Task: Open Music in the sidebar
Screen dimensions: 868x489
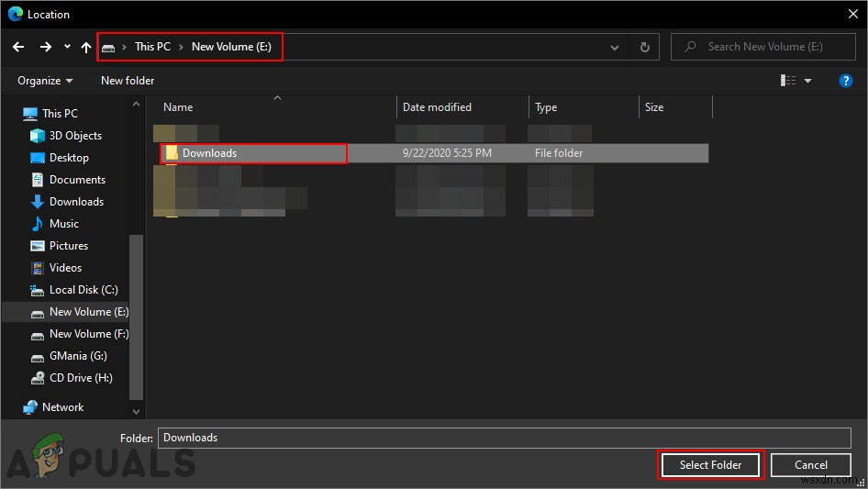Action: click(63, 224)
